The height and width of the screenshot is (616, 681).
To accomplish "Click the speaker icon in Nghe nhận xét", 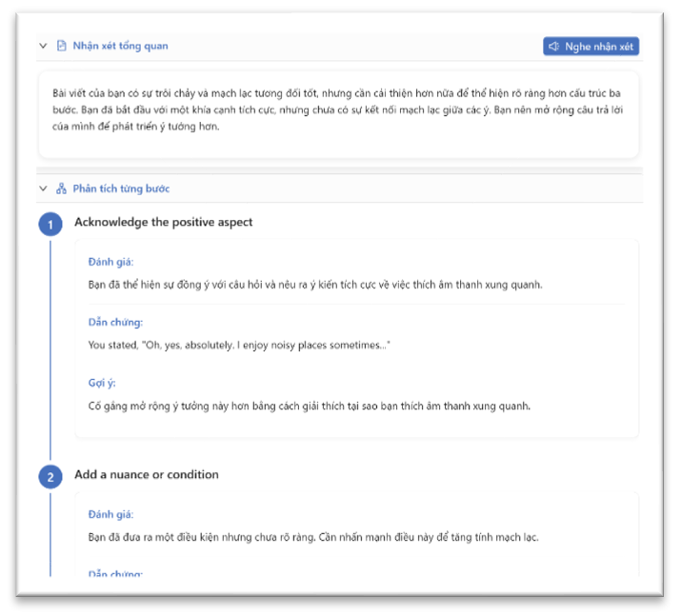I will (x=553, y=47).
